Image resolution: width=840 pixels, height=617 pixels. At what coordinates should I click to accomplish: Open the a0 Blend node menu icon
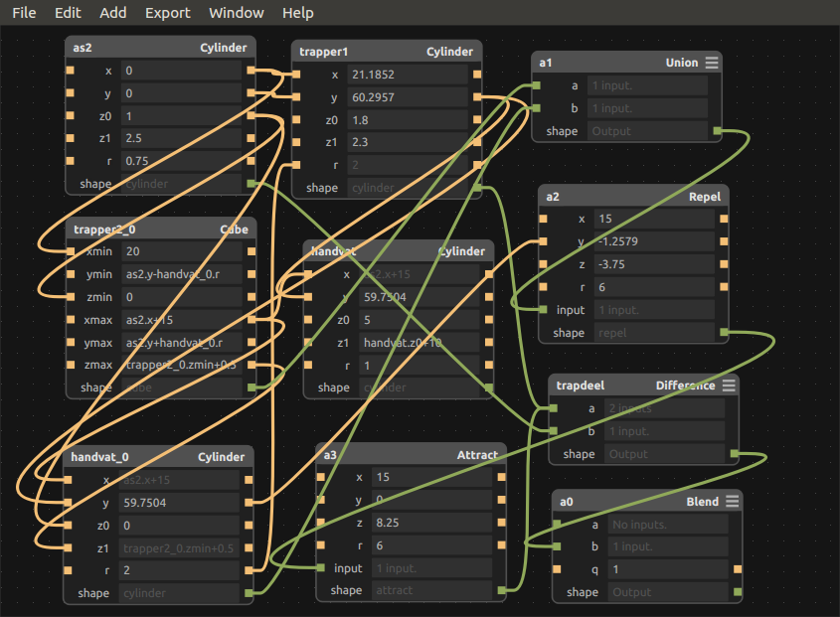coord(732,502)
